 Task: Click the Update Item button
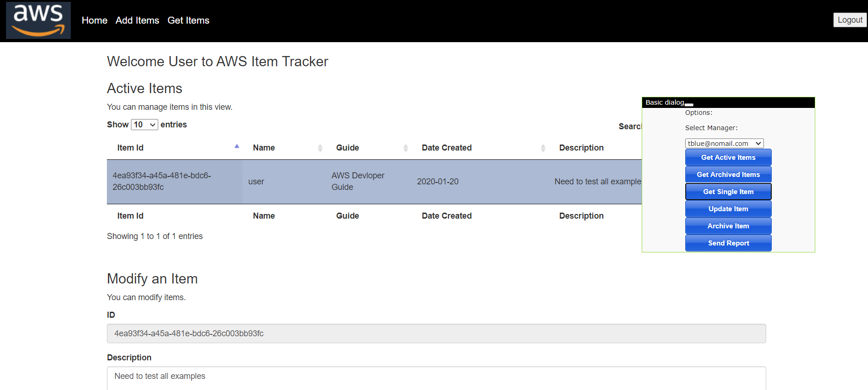(728, 209)
